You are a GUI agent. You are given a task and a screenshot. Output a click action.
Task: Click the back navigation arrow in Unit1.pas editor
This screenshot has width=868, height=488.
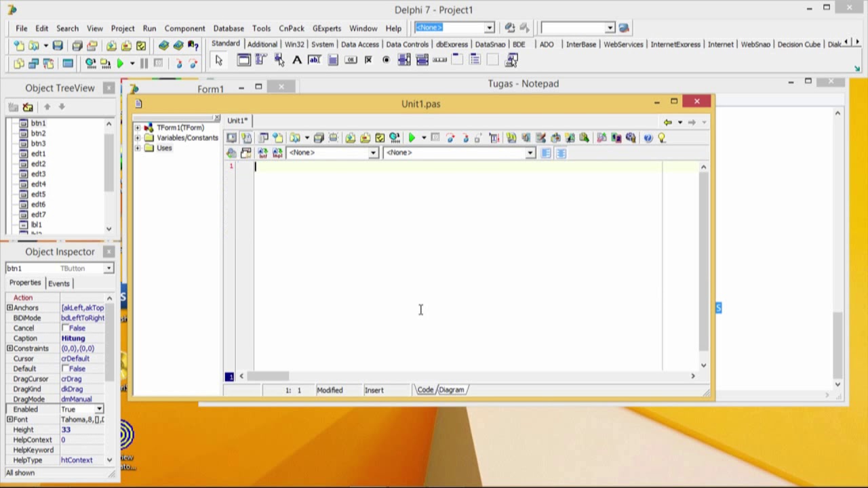pos(668,122)
